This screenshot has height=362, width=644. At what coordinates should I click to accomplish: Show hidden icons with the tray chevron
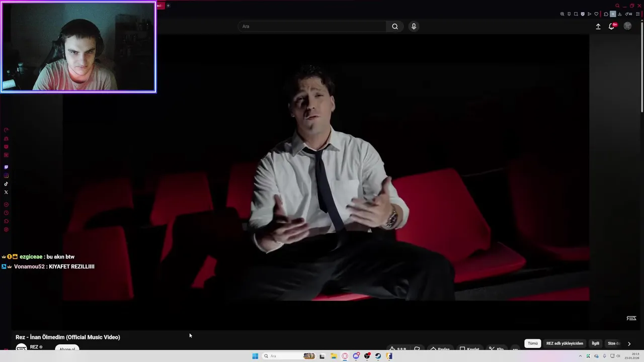[580, 356]
